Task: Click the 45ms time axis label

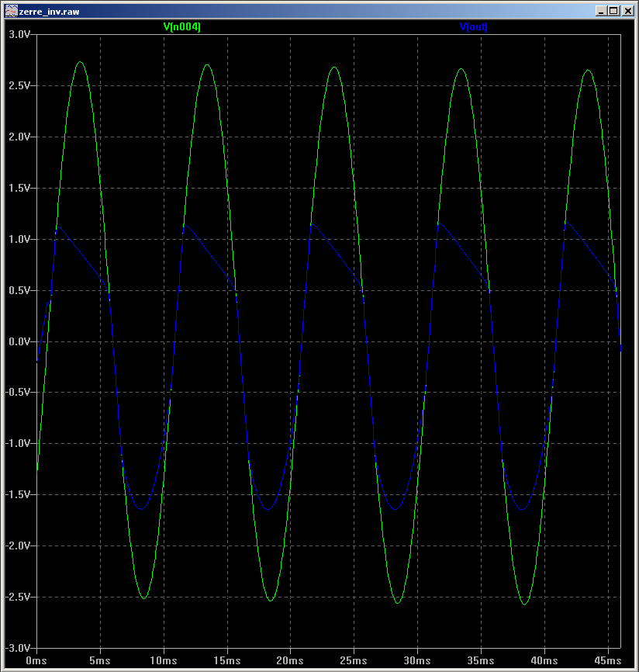Action: [608, 660]
